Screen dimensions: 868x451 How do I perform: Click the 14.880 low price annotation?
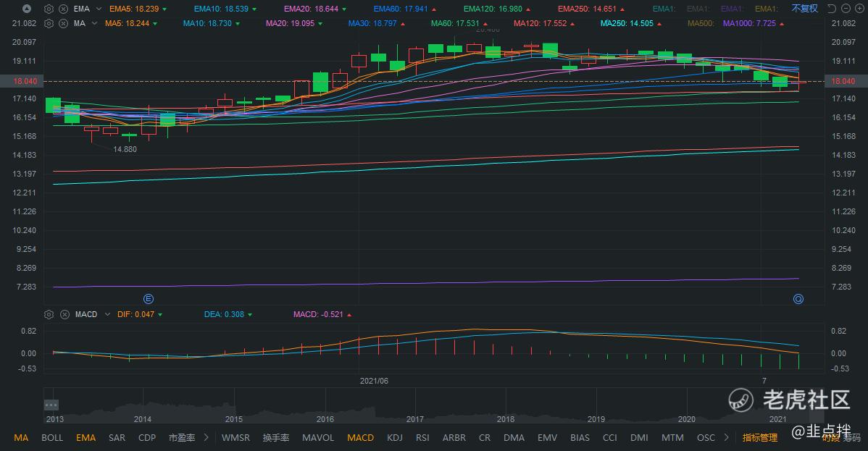[125, 149]
